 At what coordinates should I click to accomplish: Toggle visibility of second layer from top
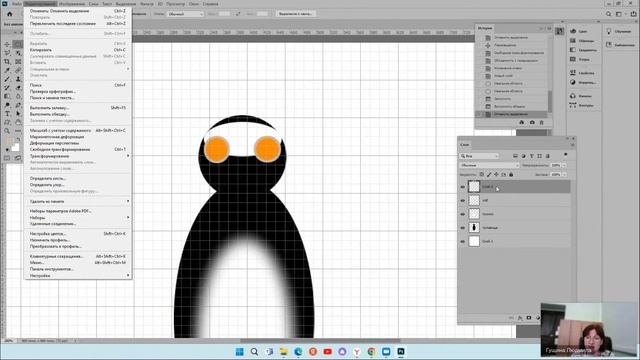(x=462, y=200)
